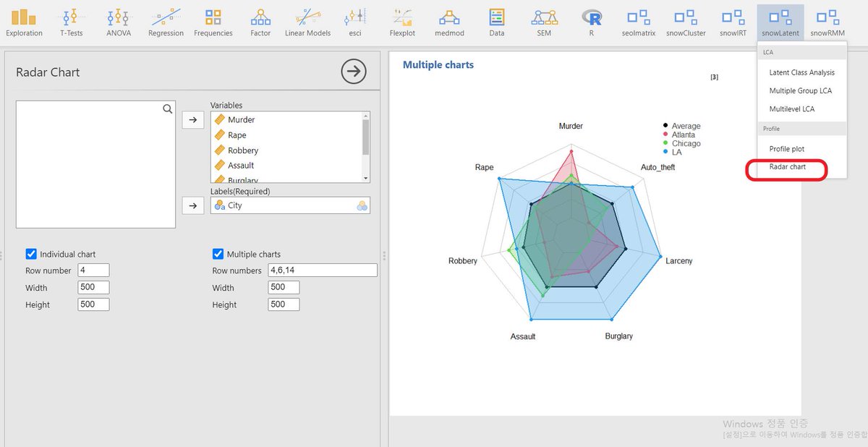Open the Exploration analyses menu

tap(24, 22)
